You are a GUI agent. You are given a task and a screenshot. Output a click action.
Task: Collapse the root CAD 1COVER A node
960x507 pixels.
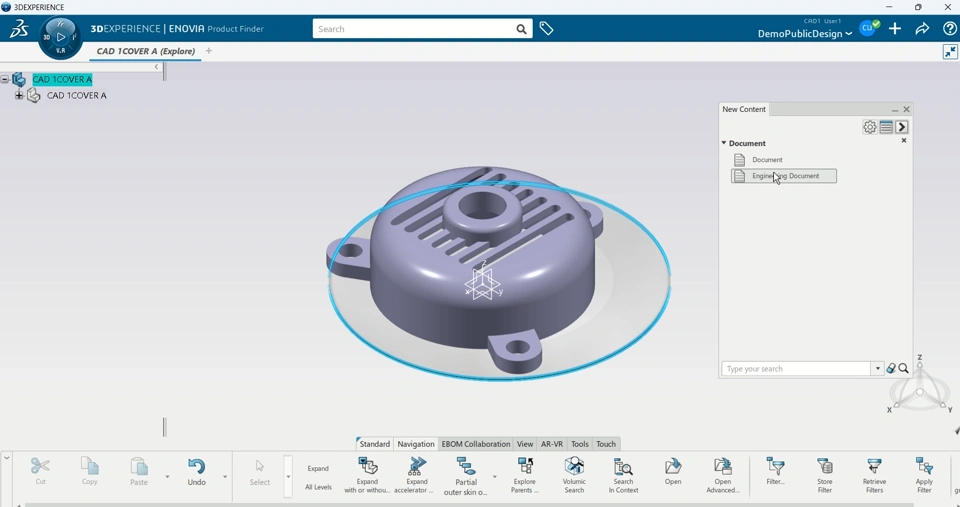[5, 79]
